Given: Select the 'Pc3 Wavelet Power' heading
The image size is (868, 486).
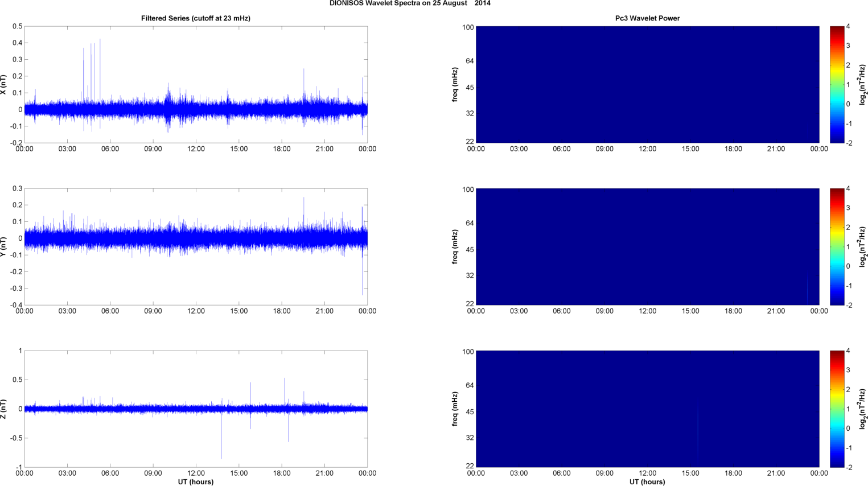Looking at the screenshot, I should coord(647,18).
